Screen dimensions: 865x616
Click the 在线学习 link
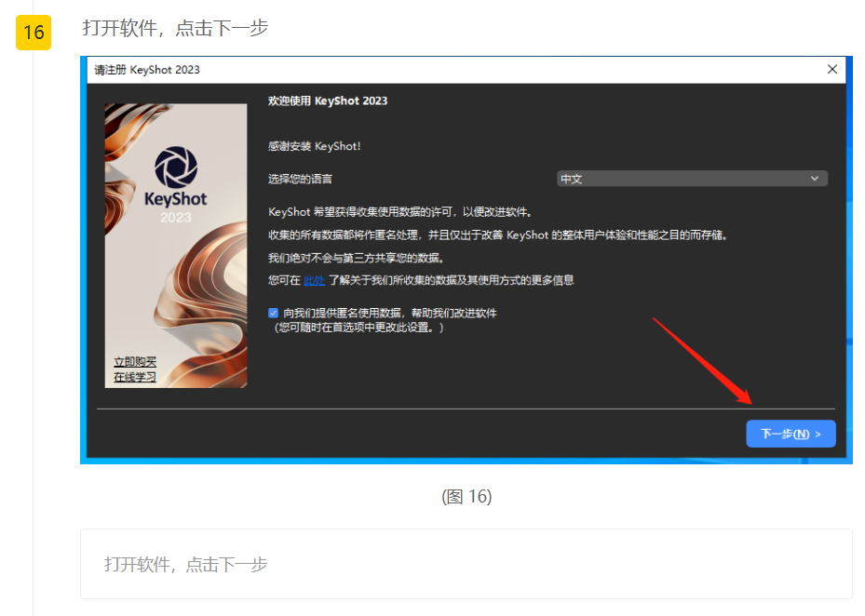coord(135,377)
